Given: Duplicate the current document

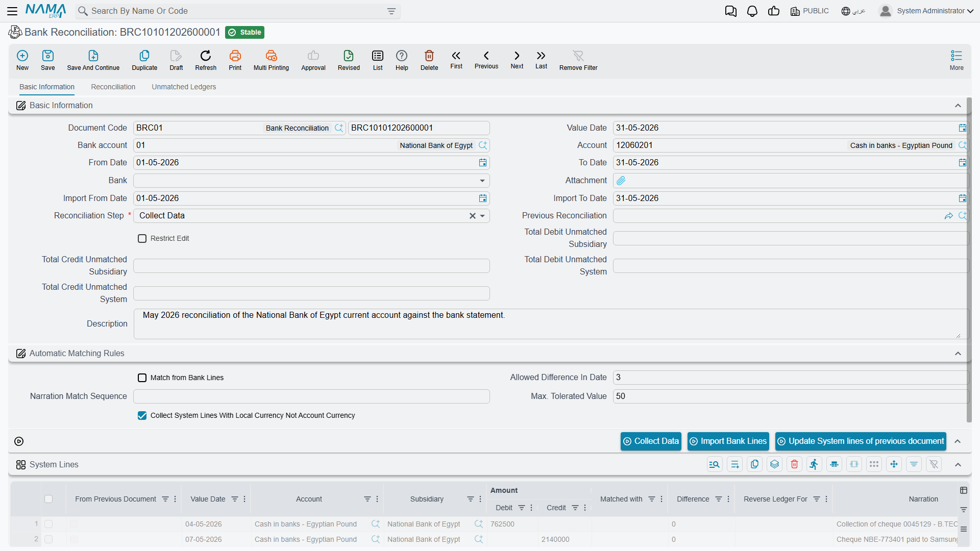Looking at the screenshot, I should 144,60.
